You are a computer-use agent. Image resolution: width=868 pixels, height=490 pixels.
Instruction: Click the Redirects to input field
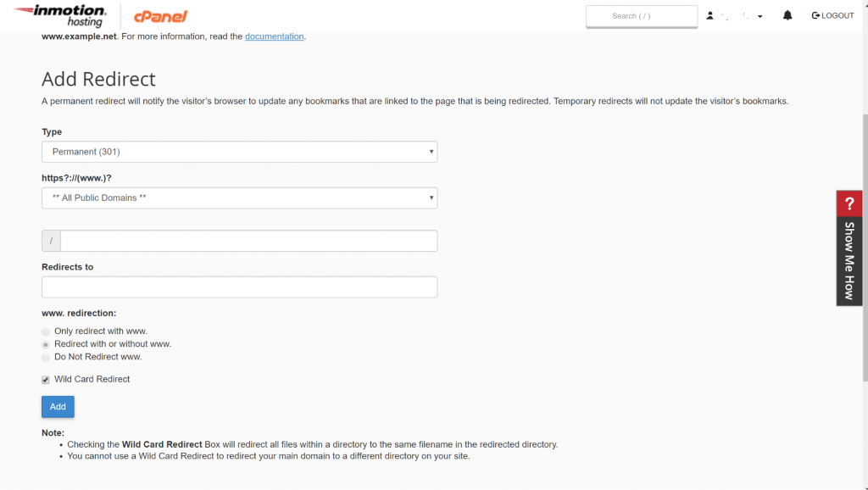click(x=239, y=287)
